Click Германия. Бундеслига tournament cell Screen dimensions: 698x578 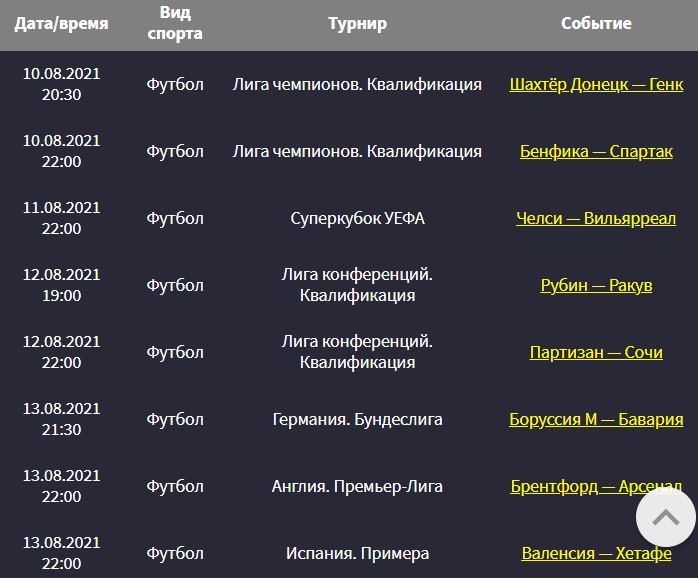click(x=357, y=419)
